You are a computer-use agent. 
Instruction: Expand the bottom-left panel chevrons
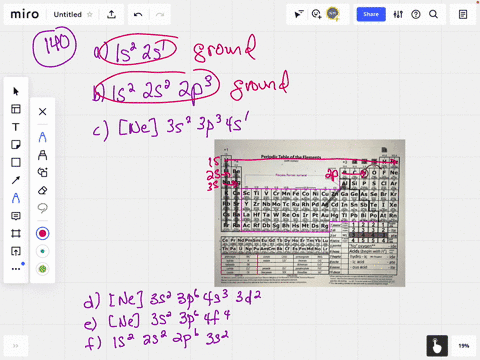15,346
